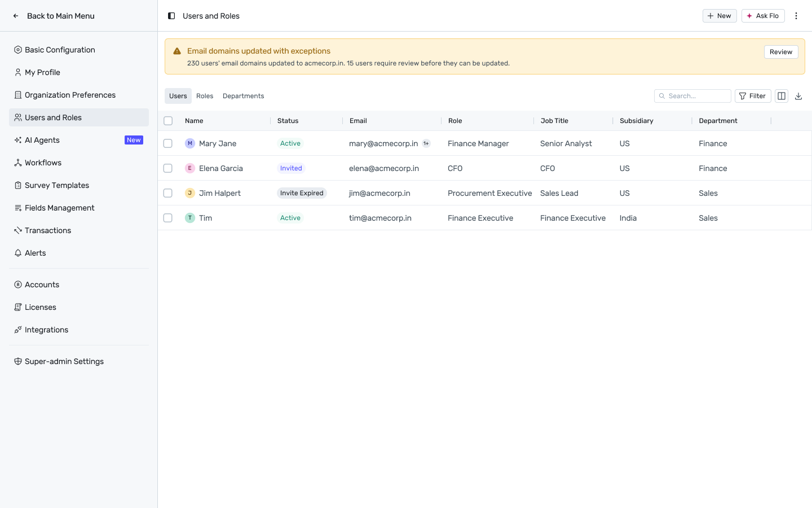This screenshot has width=812, height=508.
Task: Switch to the Departments tab
Action: click(x=244, y=96)
